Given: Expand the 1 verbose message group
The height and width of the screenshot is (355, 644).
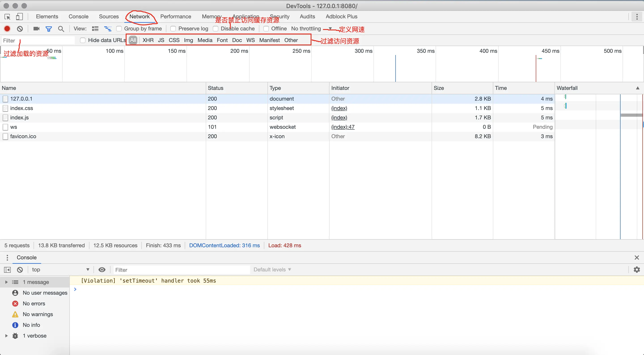Looking at the screenshot, I should (x=6, y=336).
